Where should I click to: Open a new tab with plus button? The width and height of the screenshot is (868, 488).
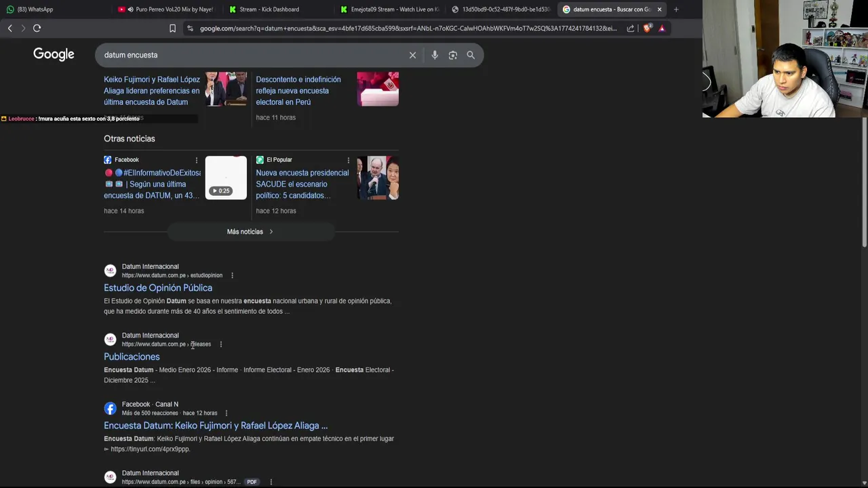(x=676, y=9)
